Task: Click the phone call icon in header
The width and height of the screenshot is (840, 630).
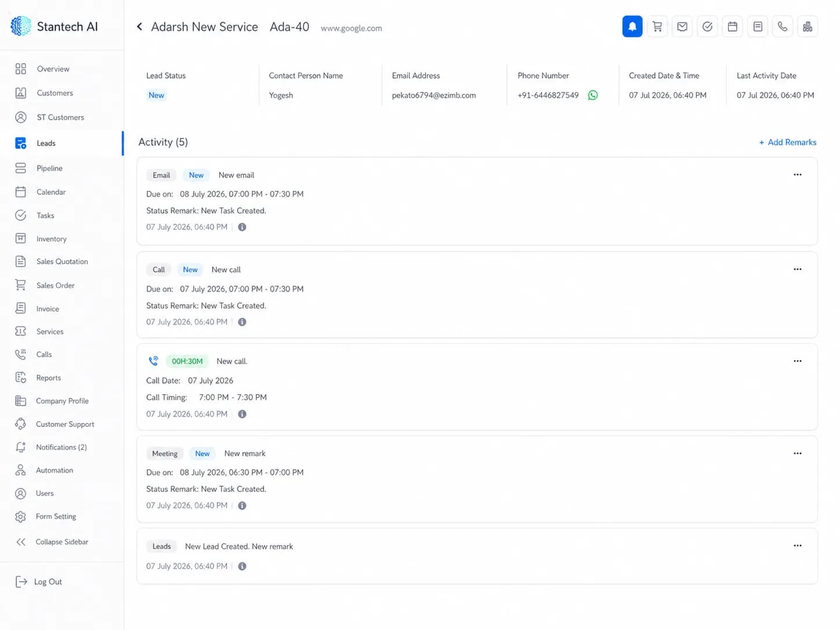Action: 783,27
